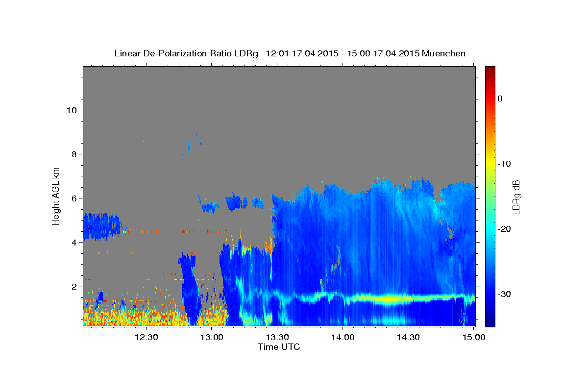This screenshot has width=588, height=392.
Task: Click the "14:00" time tick label
Action: (343, 337)
